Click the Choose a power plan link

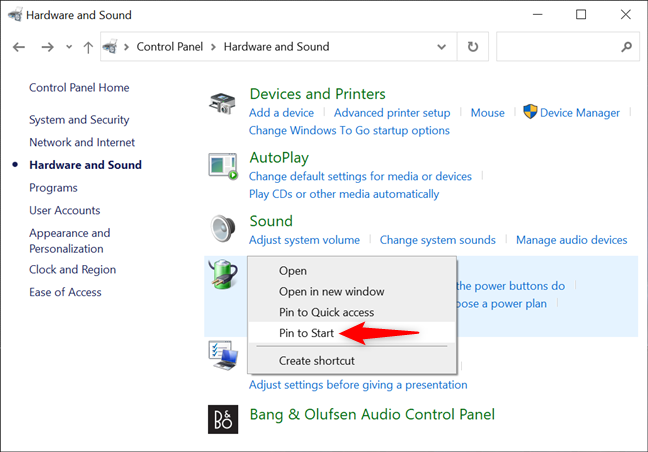tap(502, 304)
